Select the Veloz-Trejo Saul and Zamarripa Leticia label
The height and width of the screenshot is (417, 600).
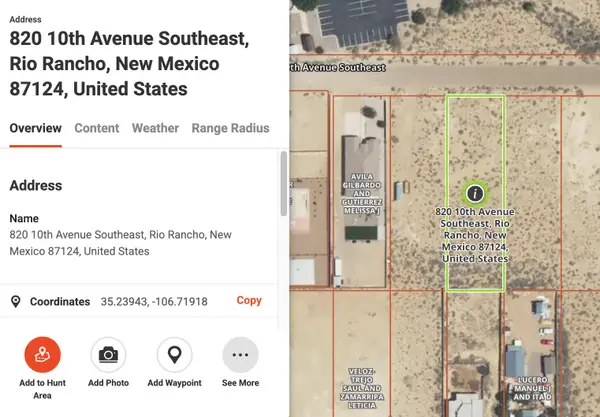[x=362, y=388]
